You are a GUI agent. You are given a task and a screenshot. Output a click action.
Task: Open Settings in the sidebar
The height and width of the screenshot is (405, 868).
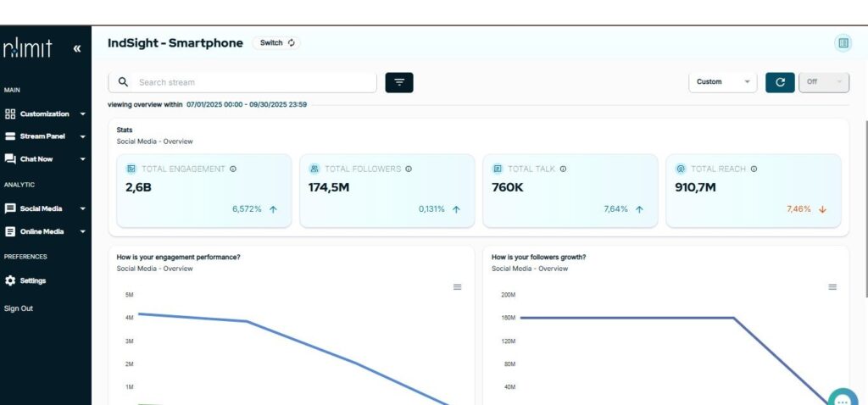pos(33,280)
